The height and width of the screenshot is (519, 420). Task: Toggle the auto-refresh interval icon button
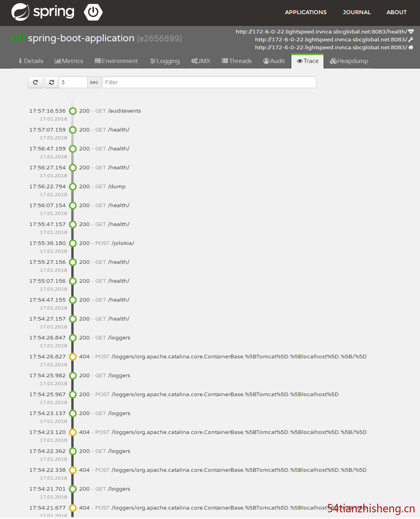click(51, 82)
